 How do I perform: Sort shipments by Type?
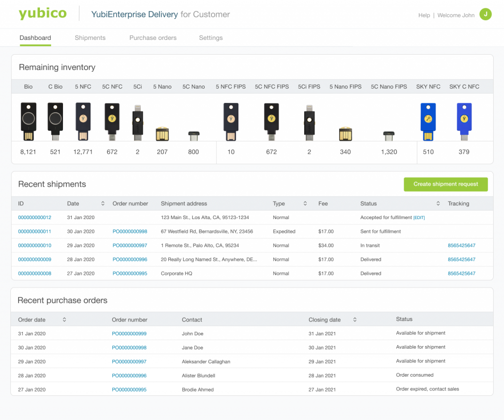305,203
